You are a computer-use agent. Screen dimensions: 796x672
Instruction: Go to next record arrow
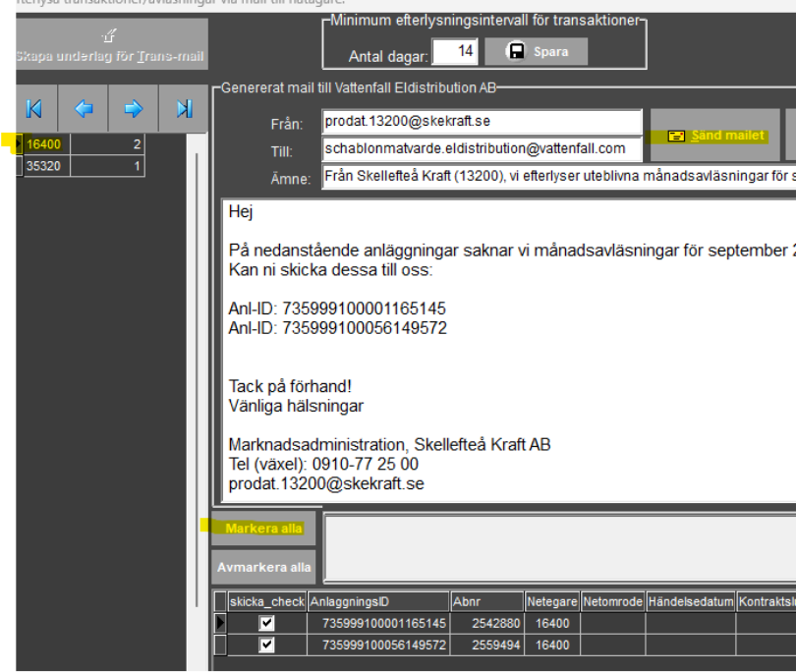(134, 109)
